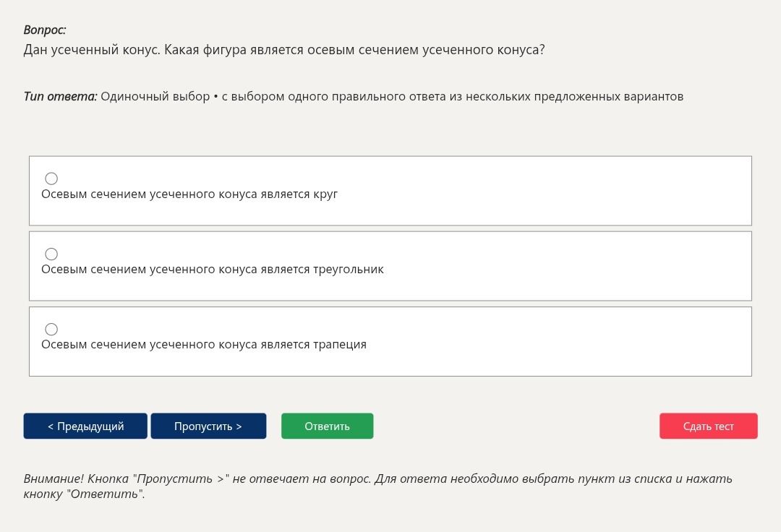Click answer text ending with 'является треугольник'
Screen dimensions: 781x532
click(212, 269)
